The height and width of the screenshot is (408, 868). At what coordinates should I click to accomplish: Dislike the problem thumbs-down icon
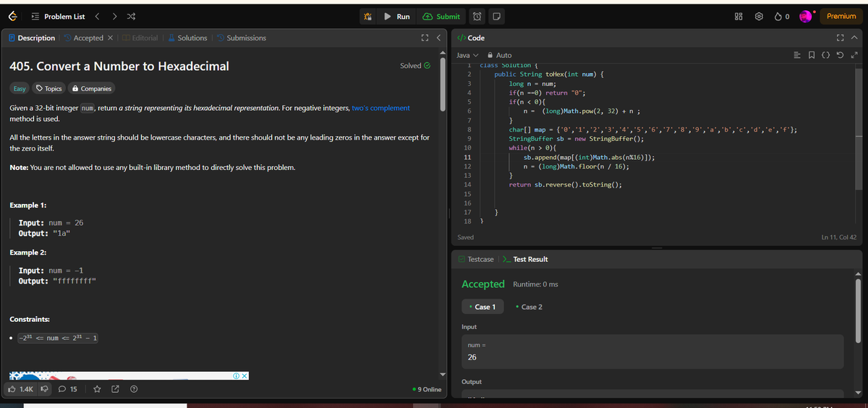point(44,389)
